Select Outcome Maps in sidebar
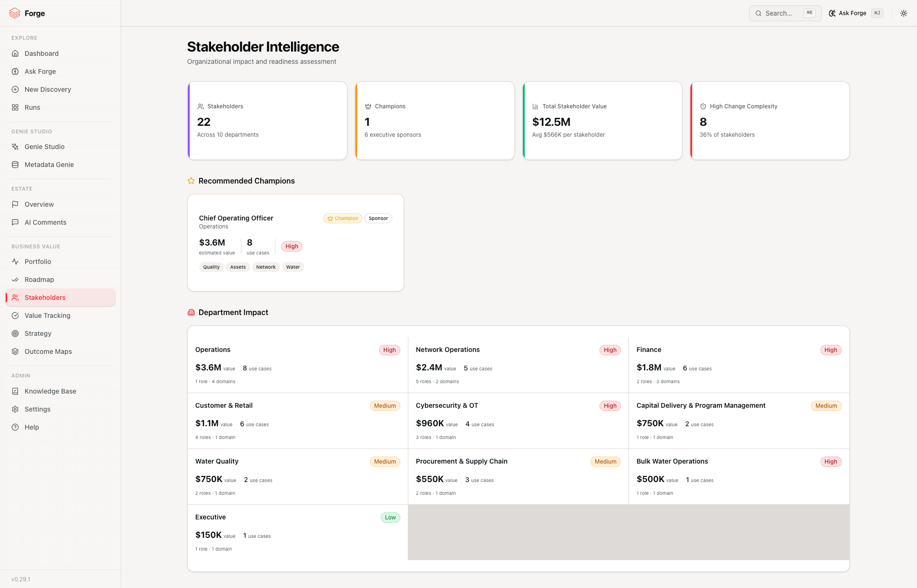This screenshot has width=917, height=588. point(61,351)
